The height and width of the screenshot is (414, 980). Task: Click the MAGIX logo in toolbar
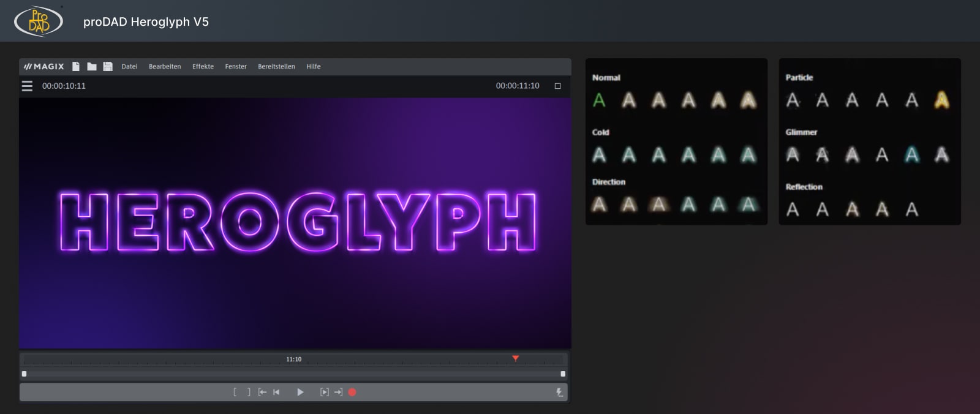tap(44, 66)
